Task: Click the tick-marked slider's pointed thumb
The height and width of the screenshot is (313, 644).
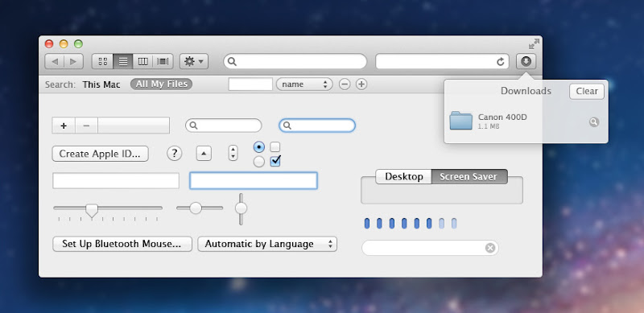Action: click(x=92, y=210)
